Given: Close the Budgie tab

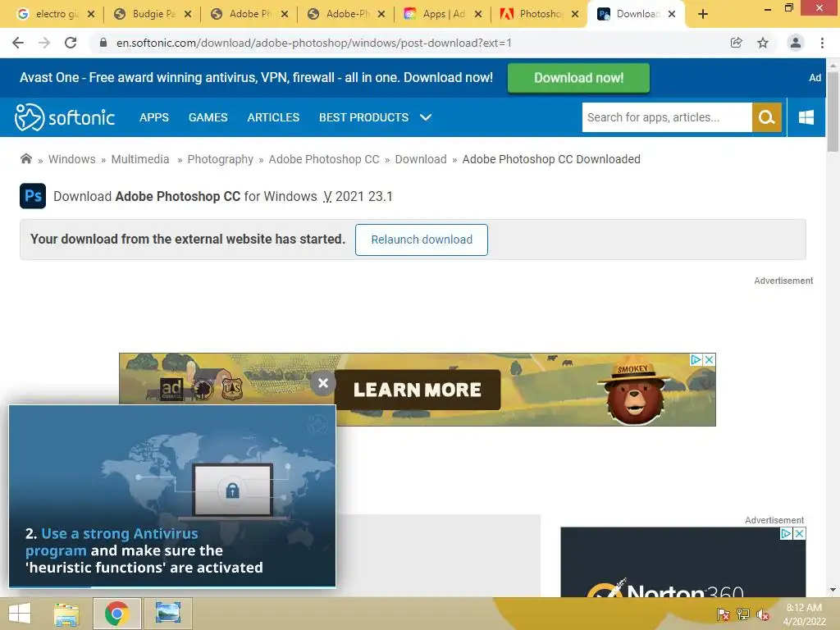Looking at the screenshot, I should click(188, 14).
